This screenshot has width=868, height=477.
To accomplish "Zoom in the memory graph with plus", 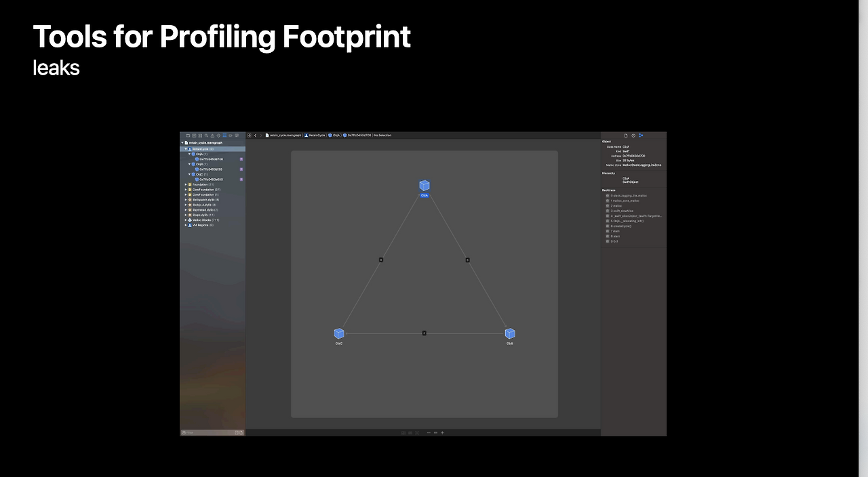I will [442, 432].
